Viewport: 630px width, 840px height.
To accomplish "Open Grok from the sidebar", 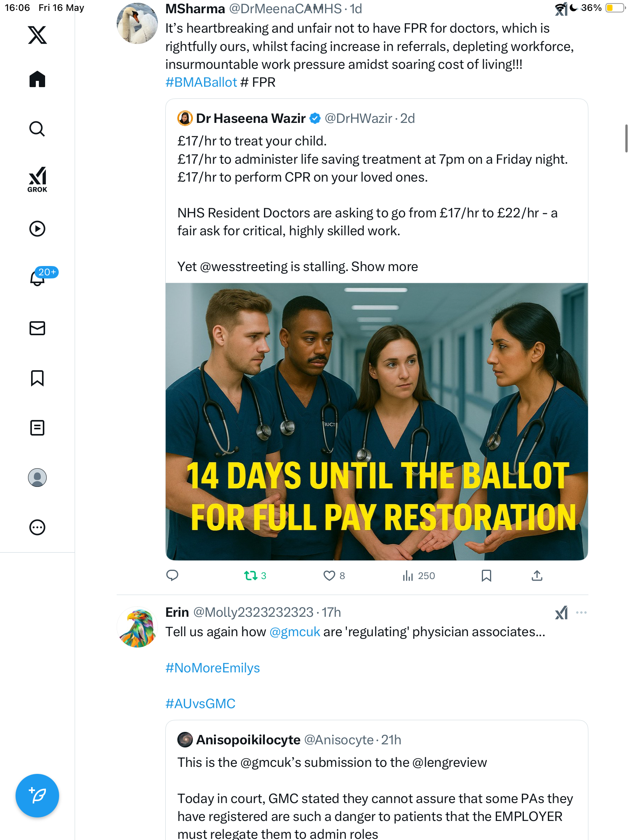I will coord(37,180).
